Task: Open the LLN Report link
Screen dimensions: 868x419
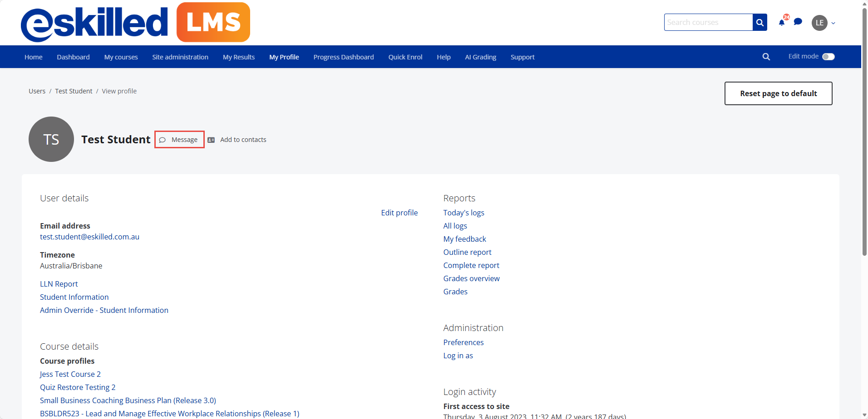Action: [x=59, y=284]
